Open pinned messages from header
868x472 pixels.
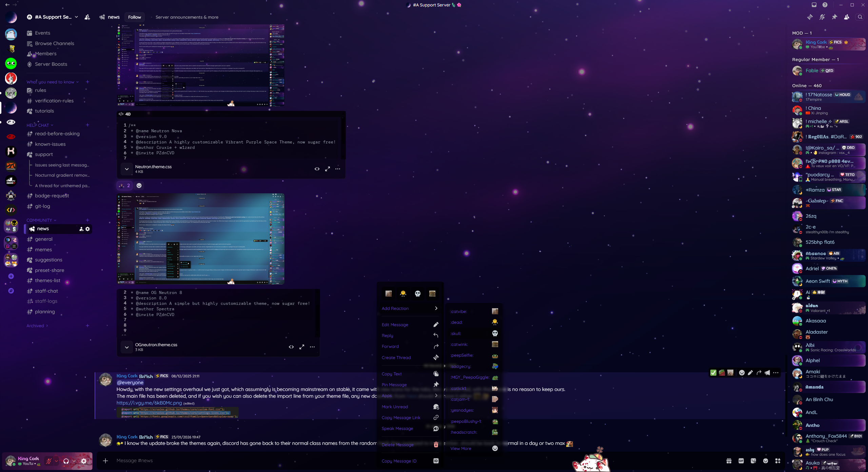834,17
